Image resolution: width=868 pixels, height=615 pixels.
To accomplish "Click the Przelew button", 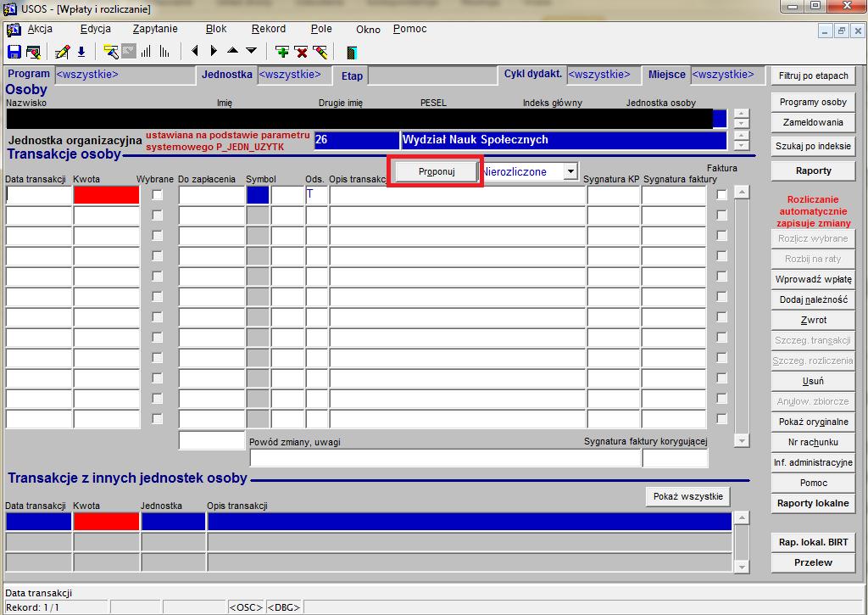I will [813, 562].
